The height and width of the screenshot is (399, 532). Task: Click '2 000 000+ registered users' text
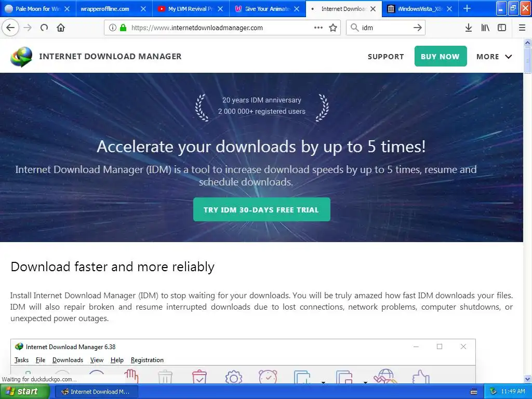pyautogui.click(x=262, y=111)
